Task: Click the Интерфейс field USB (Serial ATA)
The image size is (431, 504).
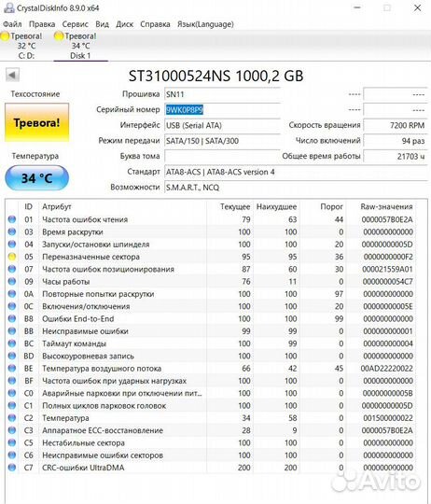Action: [x=222, y=125]
